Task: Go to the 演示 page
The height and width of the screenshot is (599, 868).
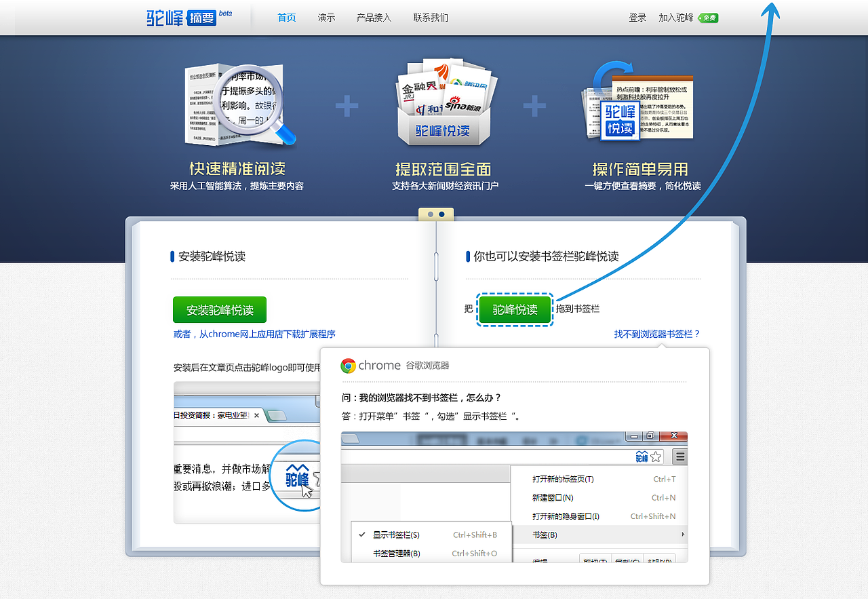Action: click(x=327, y=18)
